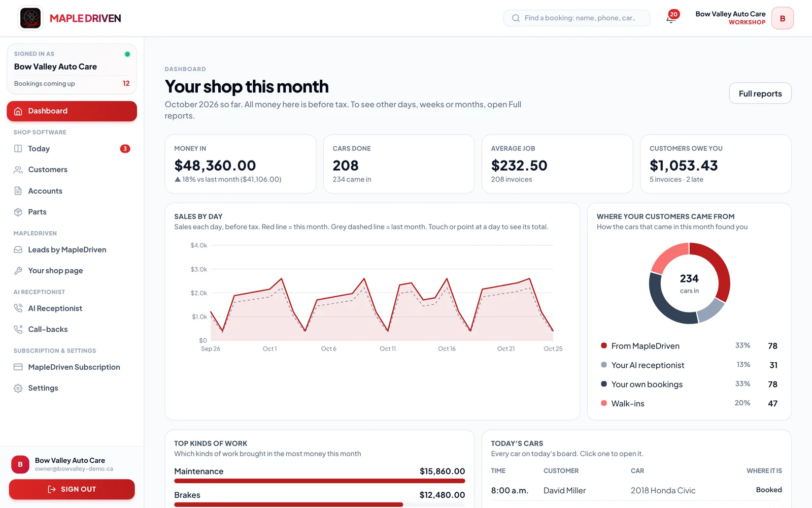
Task: Click the Booked status in today's cars
Action: (769, 490)
